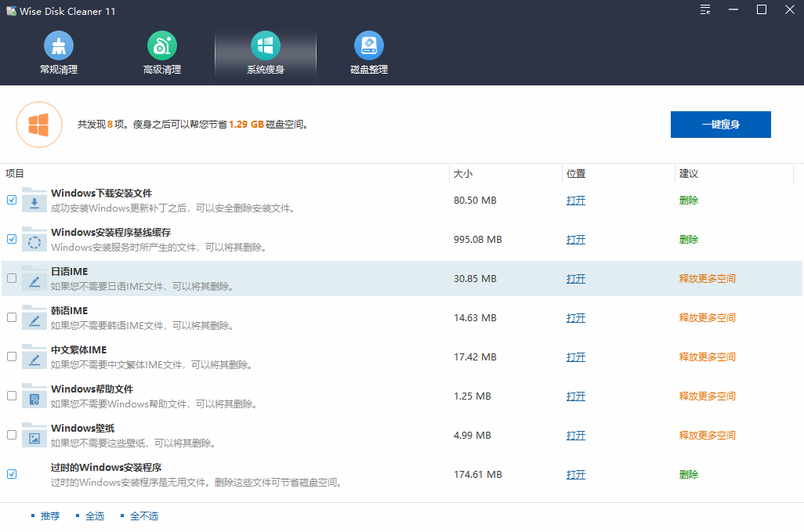Select the 过时的Windows安装程序 row title

coord(106,468)
